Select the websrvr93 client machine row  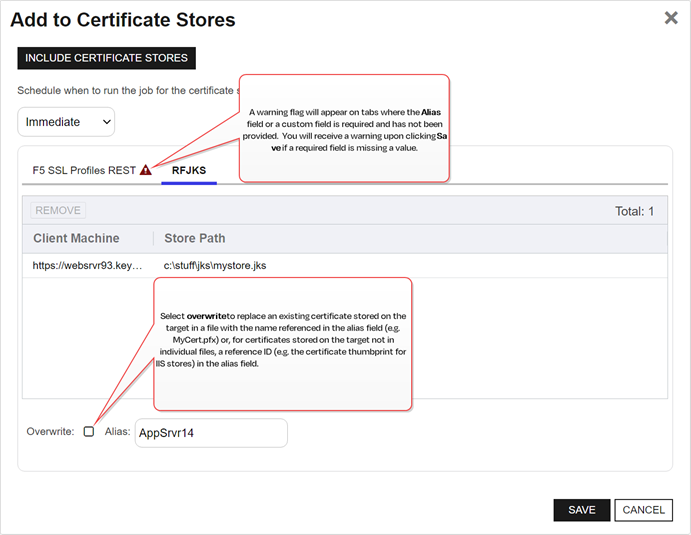click(88, 265)
